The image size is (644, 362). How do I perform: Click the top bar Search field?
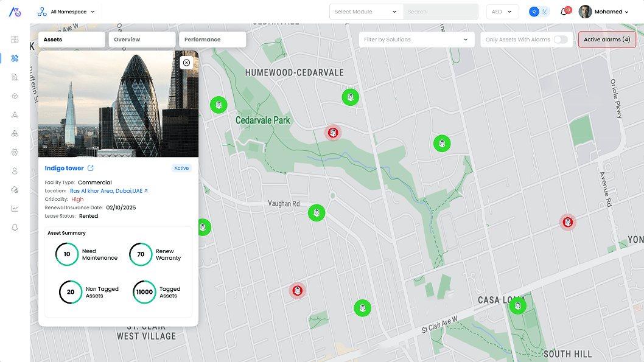click(x=440, y=12)
